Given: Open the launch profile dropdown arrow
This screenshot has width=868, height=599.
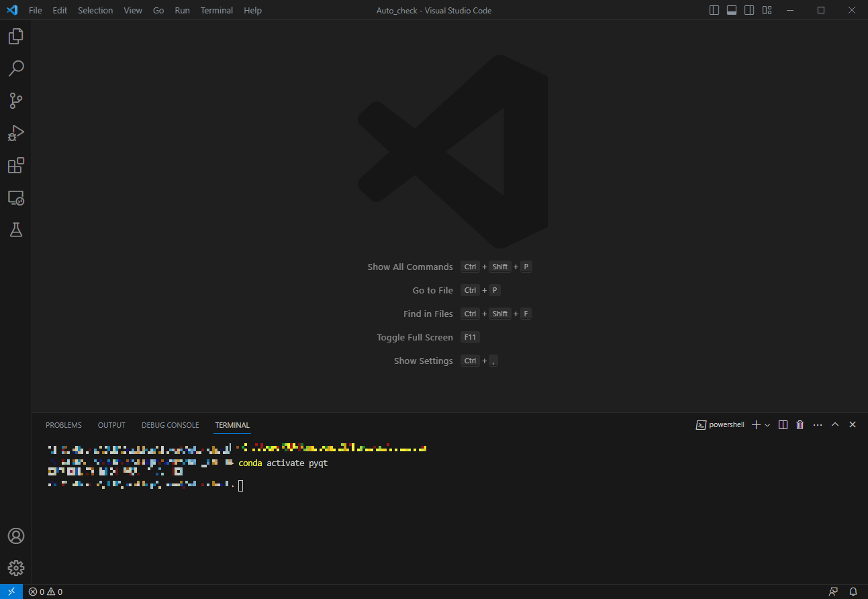Looking at the screenshot, I should pyautogui.click(x=767, y=425).
